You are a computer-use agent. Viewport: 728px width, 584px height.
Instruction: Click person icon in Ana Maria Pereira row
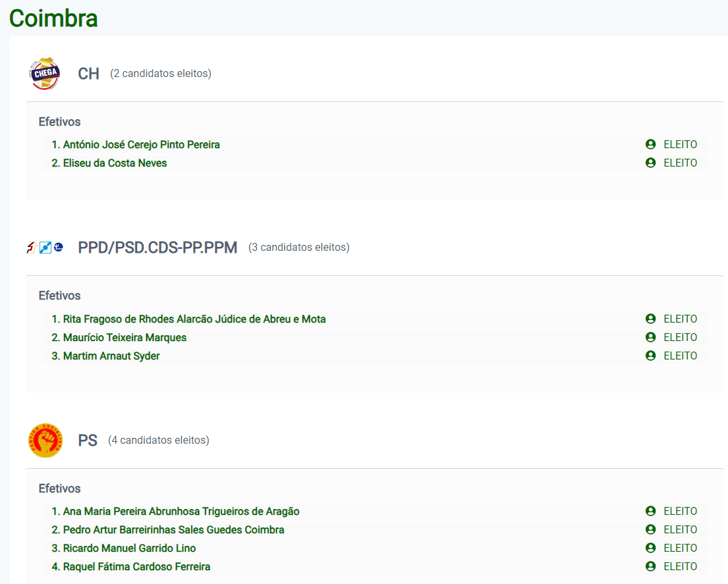(650, 511)
